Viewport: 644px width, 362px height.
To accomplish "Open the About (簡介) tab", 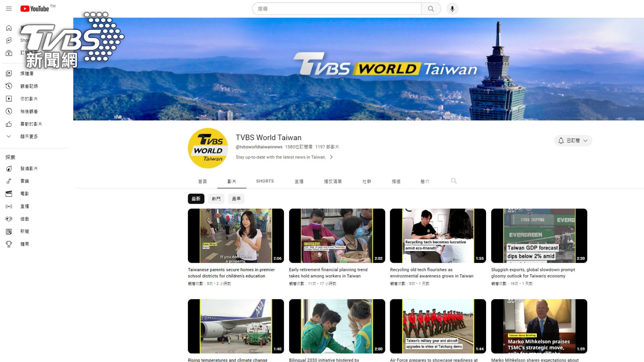I will pyautogui.click(x=425, y=181).
